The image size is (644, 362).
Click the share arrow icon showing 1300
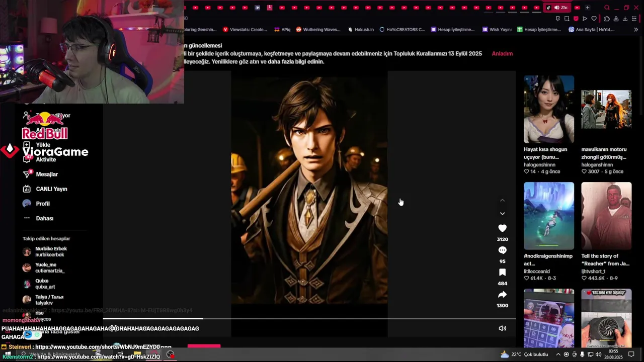(502, 295)
